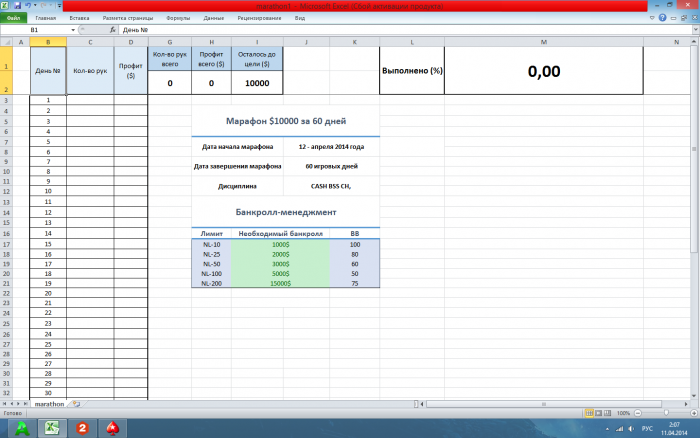Screen dimensions: 700x438
Task: Expand the Name Box dropdown
Action: point(73,30)
